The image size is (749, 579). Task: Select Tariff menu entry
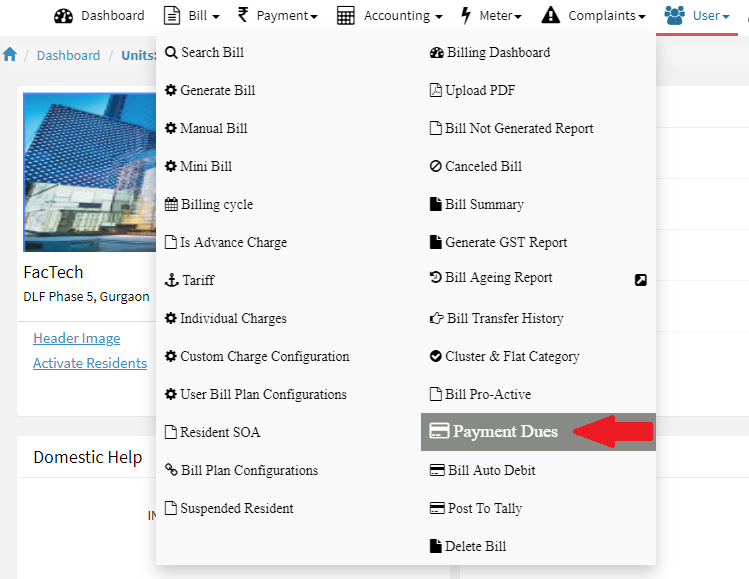click(190, 280)
